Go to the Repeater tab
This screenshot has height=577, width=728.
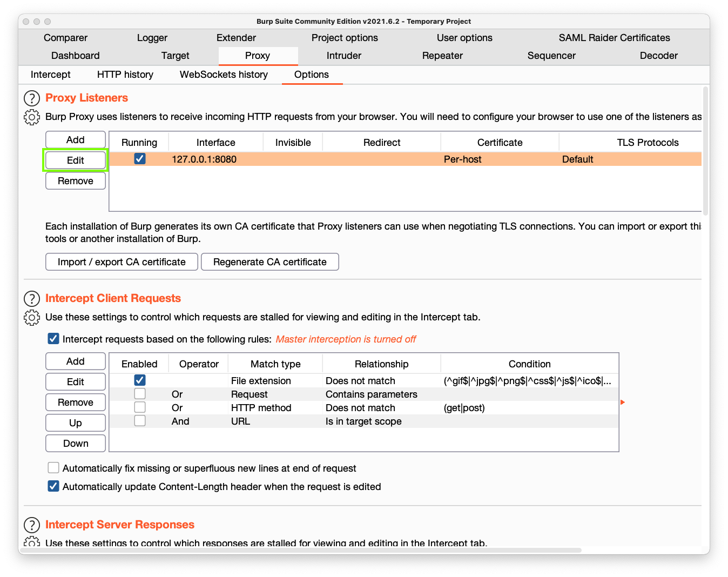click(442, 56)
